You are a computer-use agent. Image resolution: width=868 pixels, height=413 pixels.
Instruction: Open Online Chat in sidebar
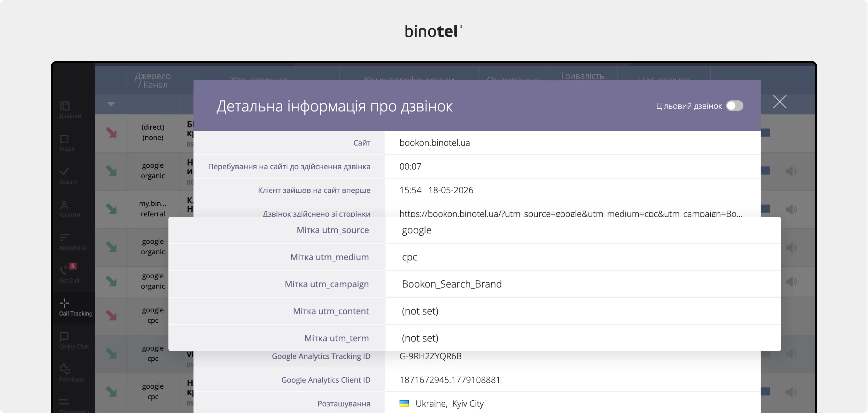(x=74, y=341)
